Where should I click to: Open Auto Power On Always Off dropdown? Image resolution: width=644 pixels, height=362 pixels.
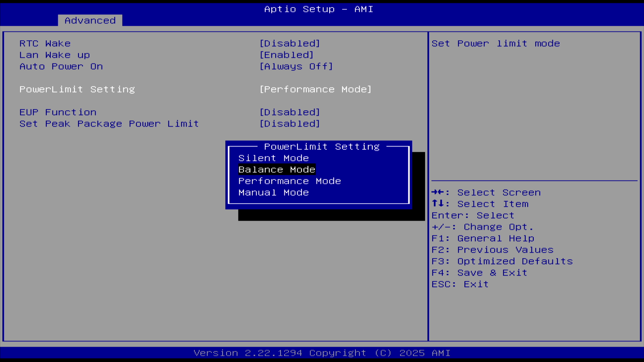coord(296,66)
